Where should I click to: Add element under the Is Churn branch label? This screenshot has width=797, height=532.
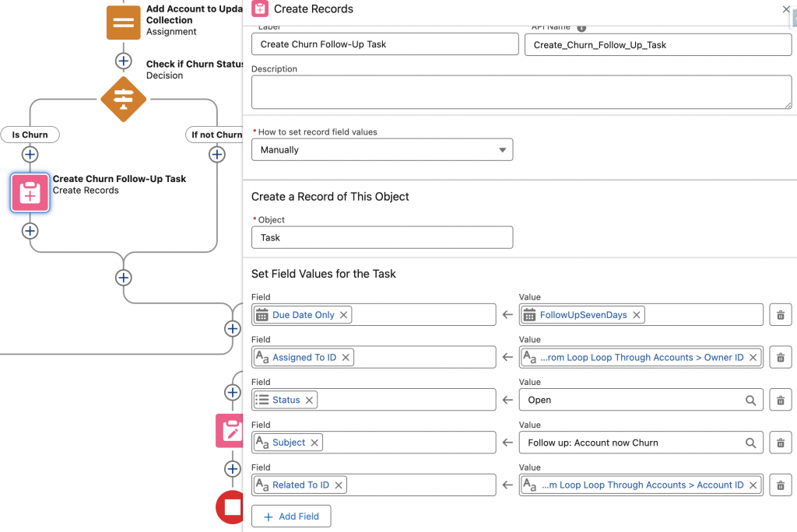click(30, 155)
